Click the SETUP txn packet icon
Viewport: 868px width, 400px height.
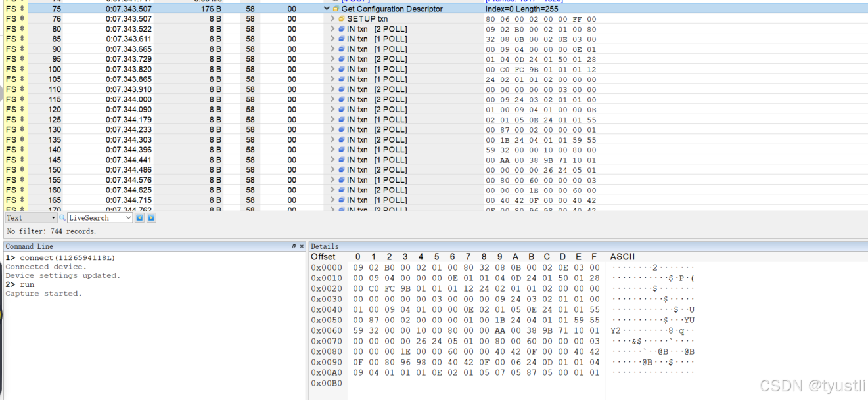342,19
